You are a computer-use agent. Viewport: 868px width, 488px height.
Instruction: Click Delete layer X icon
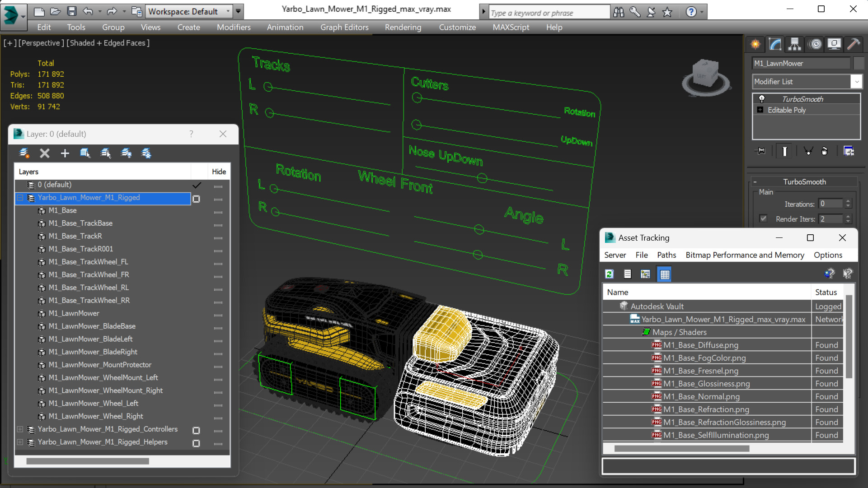tap(44, 153)
